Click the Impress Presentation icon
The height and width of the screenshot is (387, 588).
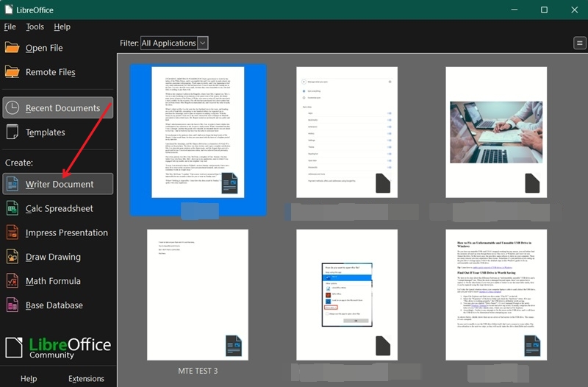[x=12, y=232]
